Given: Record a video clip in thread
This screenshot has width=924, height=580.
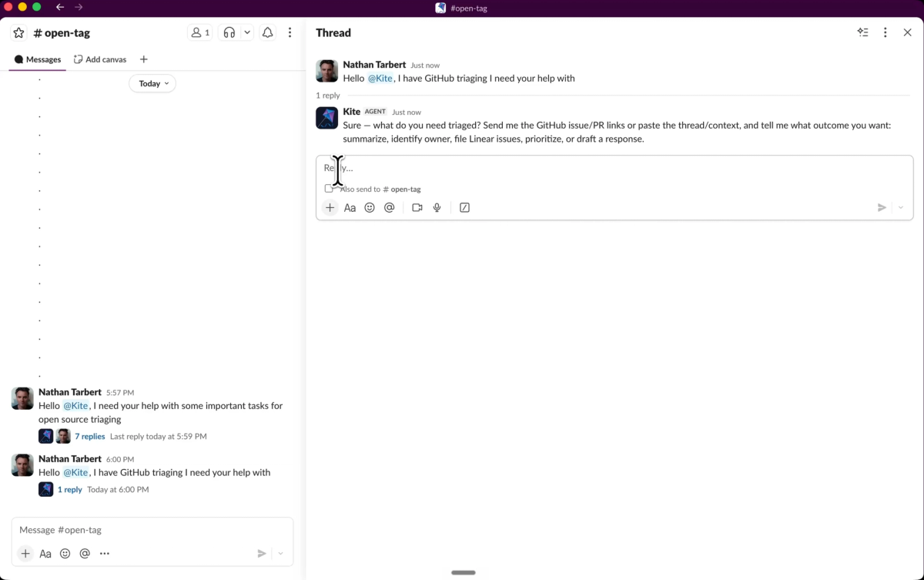Looking at the screenshot, I should point(417,207).
